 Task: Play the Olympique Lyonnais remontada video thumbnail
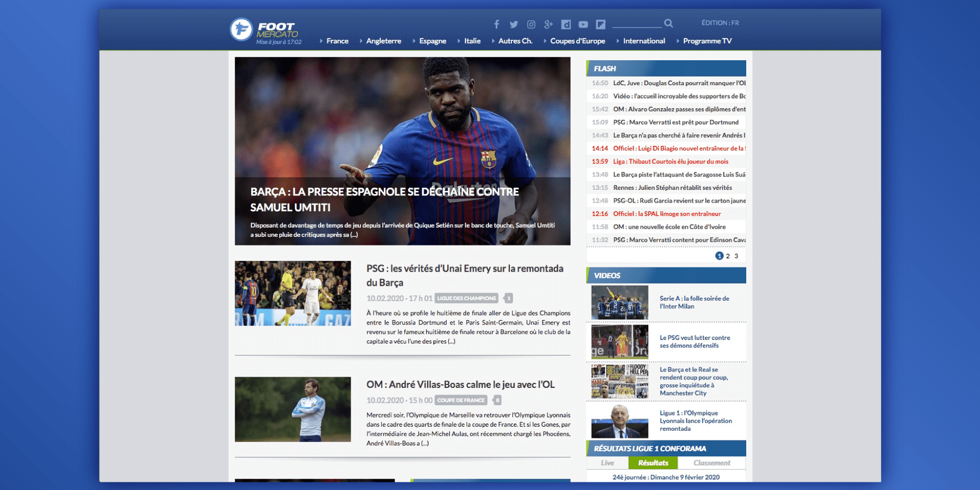(x=620, y=421)
